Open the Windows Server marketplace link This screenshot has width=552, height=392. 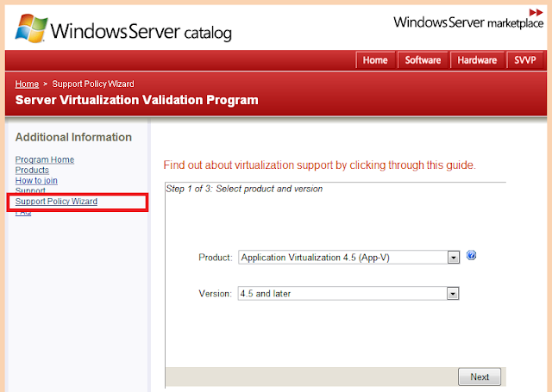468,22
